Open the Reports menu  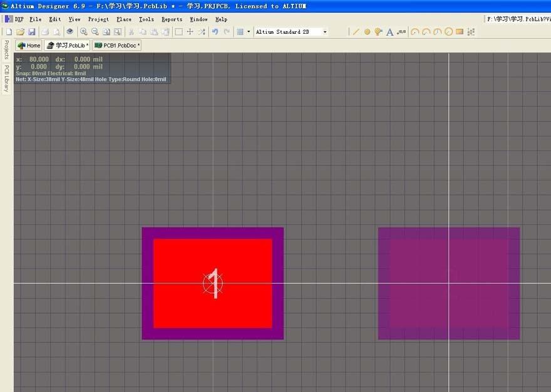[172, 19]
